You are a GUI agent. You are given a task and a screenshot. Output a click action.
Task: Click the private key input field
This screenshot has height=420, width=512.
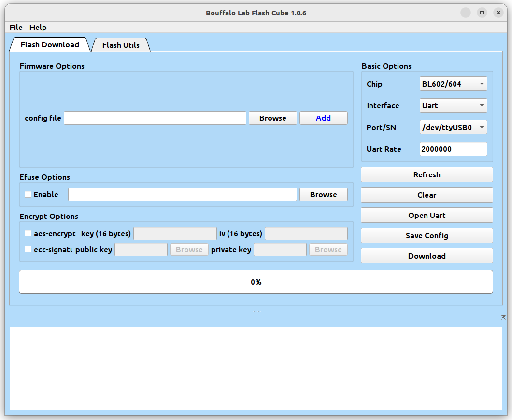pyautogui.click(x=280, y=250)
